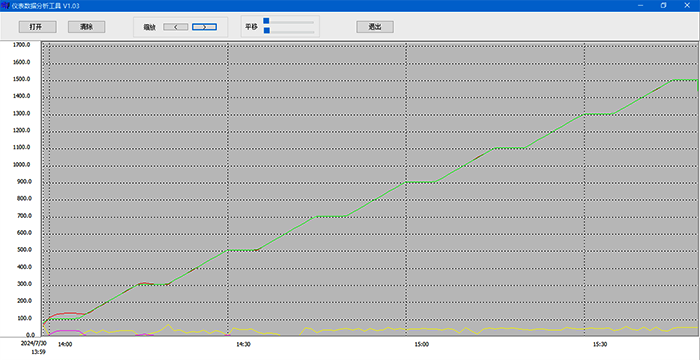Click the red curve bump near 14:00
The height and width of the screenshot is (360, 700).
pyautogui.click(x=67, y=314)
